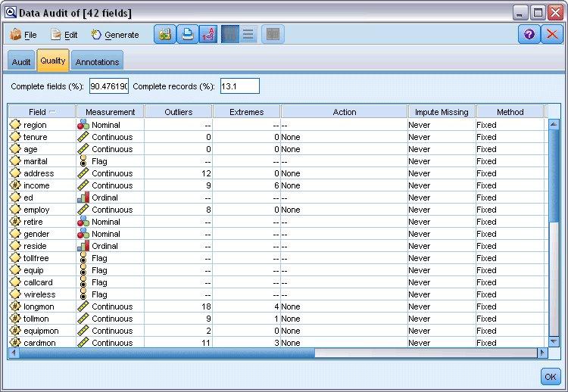
Task: Click the longmon field hash icon
Action: [x=15, y=306]
